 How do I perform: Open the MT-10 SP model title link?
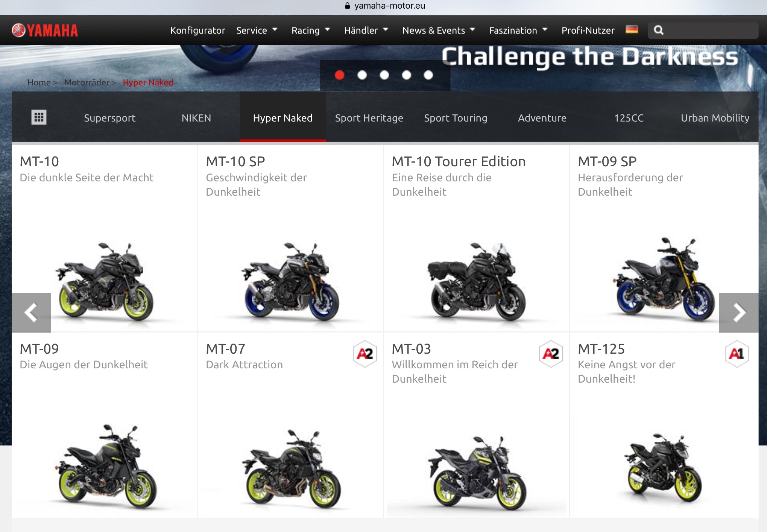point(235,161)
